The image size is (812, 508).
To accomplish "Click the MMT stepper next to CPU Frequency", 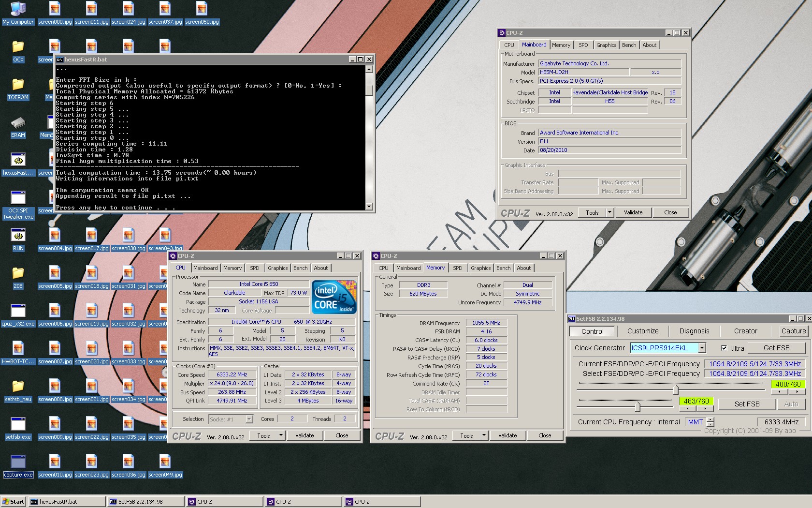I will tap(710, 422).
